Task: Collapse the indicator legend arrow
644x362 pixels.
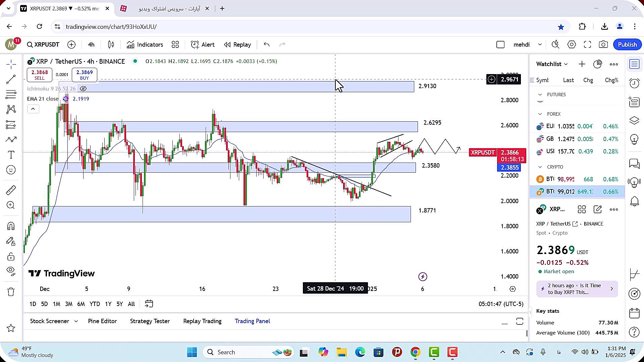Action: click(33, 109)
